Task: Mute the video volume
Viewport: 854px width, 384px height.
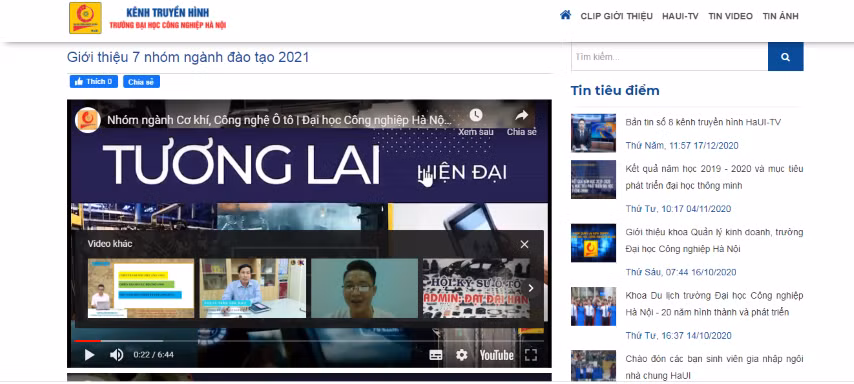Action: (x=117, y=355)
